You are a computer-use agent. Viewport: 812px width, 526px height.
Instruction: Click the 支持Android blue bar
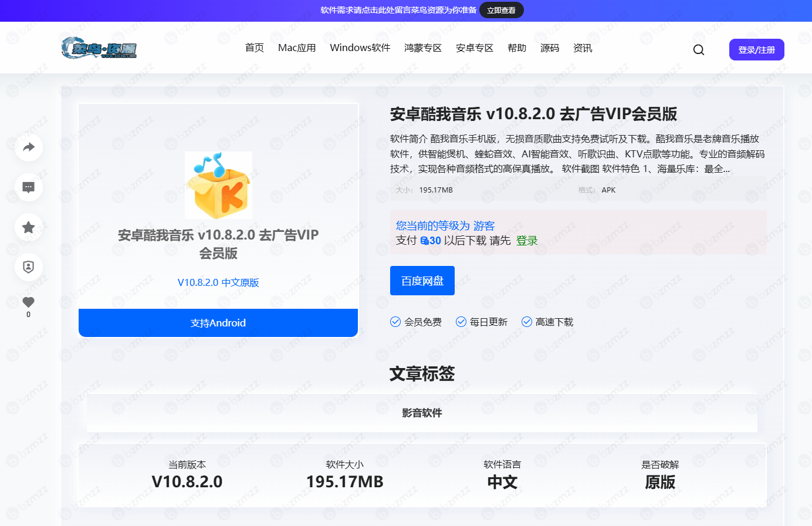tap(218, 323)
